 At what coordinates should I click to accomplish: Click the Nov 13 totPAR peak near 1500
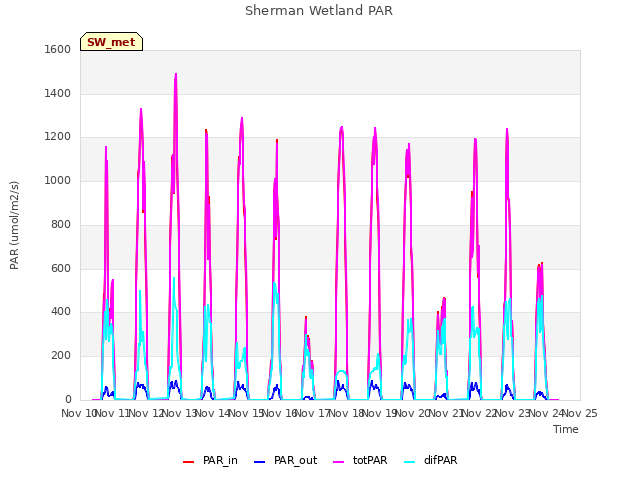176,75
